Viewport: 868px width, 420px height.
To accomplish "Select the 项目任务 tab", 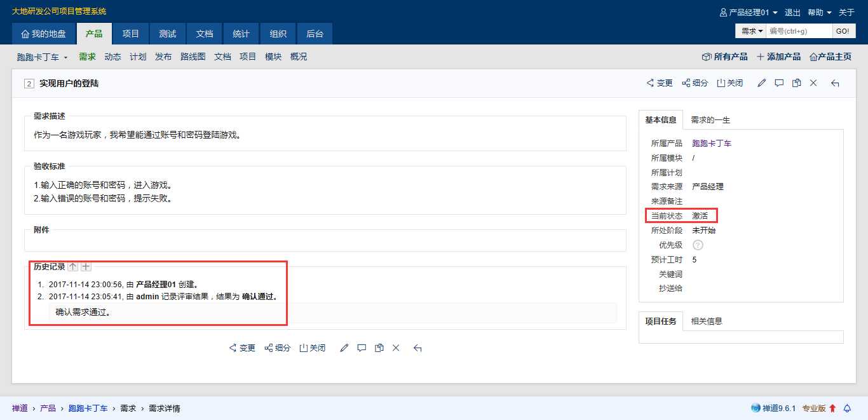I will (661, 322).
